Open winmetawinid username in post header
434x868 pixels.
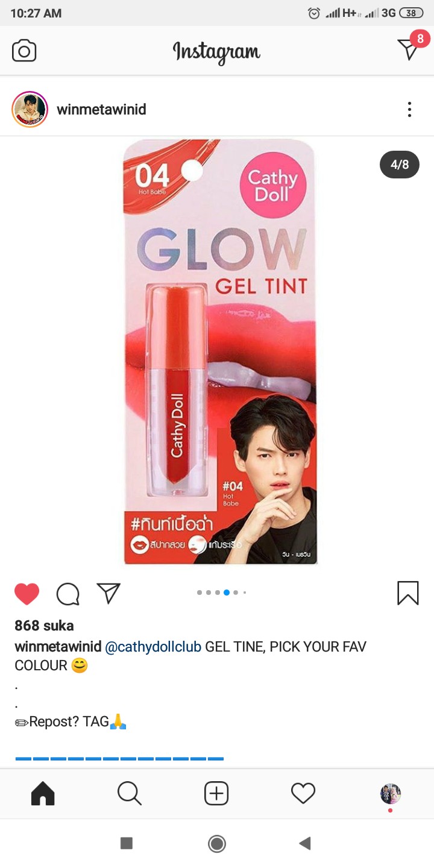(101, 109)
